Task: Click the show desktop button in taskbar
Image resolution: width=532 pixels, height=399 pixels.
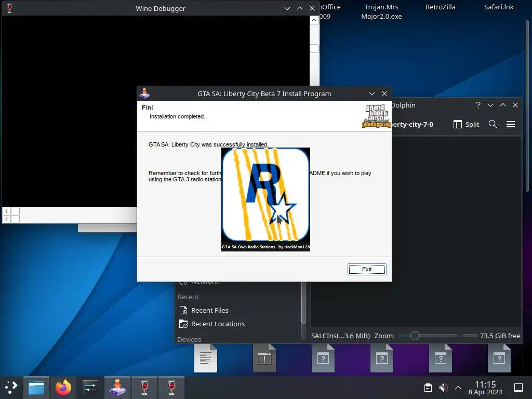Action: (x=518, y=387)
